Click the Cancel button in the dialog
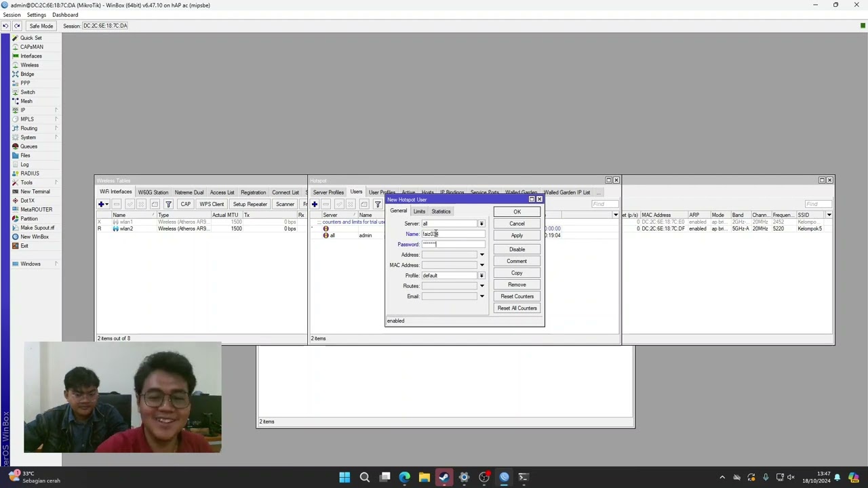 (x=517, y=224)
